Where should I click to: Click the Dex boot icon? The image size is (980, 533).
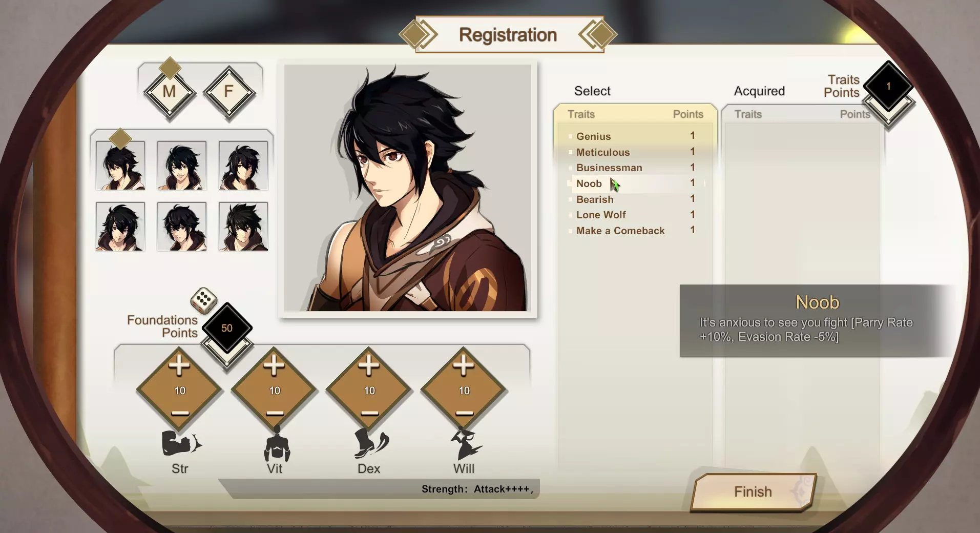(x=371, y=443)
